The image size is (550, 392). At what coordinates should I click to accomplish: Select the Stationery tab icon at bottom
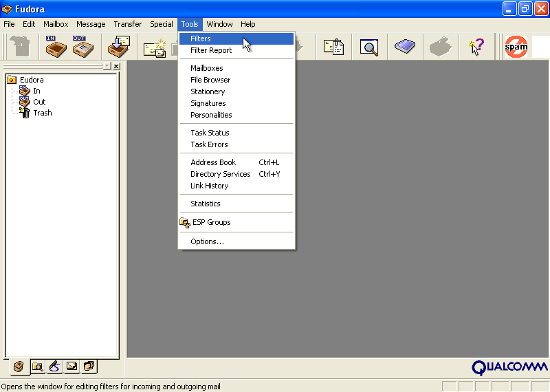pos(71,367)
